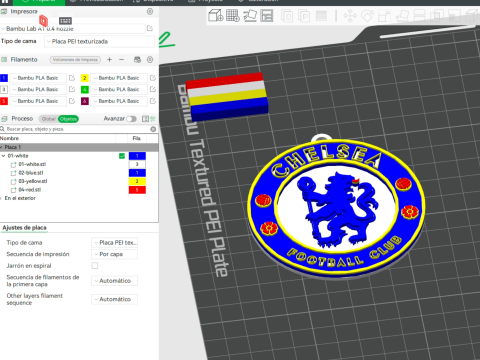The height and width of the screenshot is (360, 480).
Task: Click the Variable layer height icon
Action: pos(321,16)
